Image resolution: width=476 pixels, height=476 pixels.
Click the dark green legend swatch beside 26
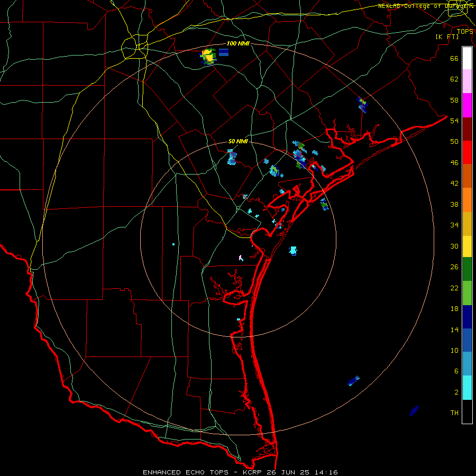(x=467, y=269)
